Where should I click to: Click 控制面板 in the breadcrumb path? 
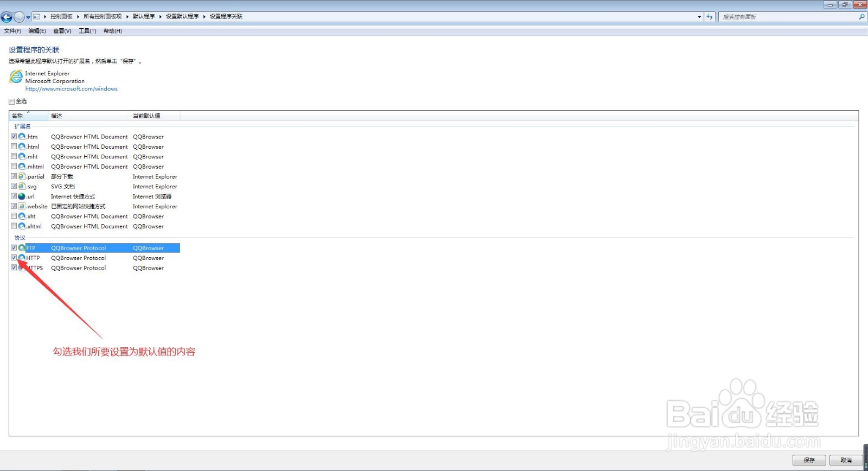(61, 17)
